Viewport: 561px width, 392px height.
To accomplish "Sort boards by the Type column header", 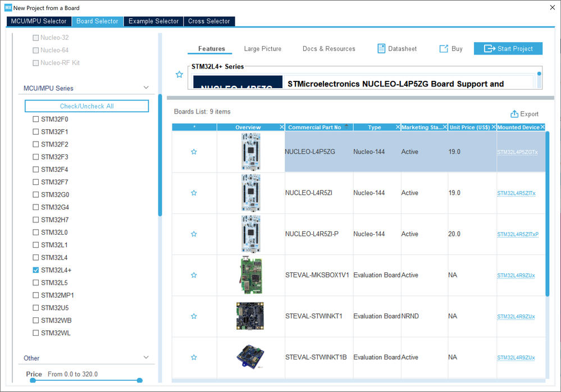I will [374, 127].
